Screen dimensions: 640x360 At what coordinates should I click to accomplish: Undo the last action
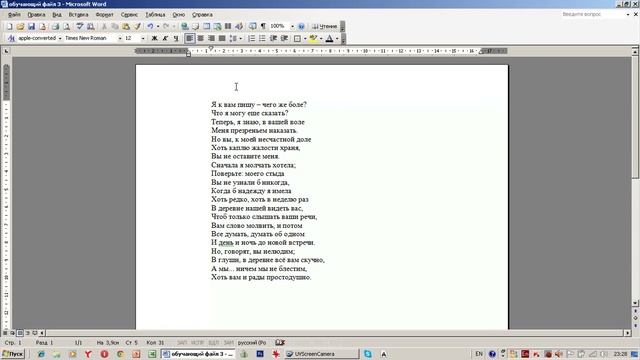(x=150, y=26)
